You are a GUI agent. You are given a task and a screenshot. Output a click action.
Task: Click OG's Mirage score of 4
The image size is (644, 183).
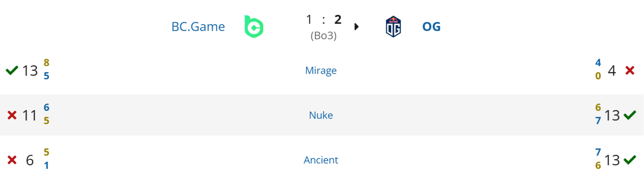612,71
